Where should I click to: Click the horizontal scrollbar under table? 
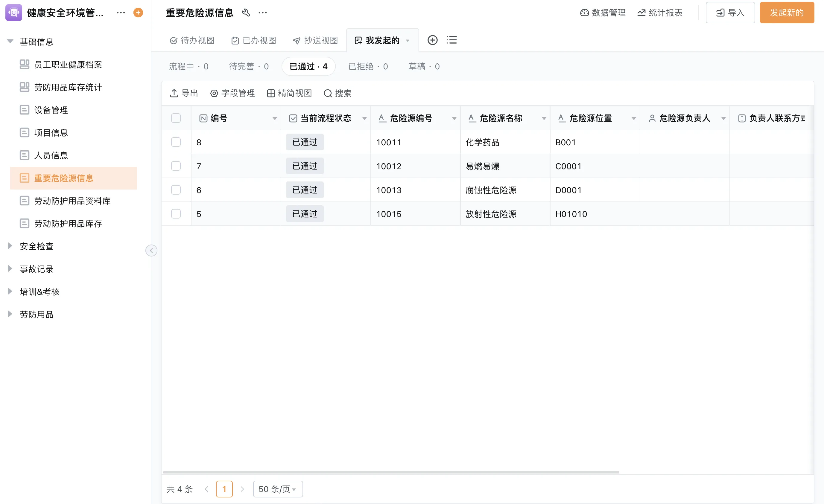[390, 472]
